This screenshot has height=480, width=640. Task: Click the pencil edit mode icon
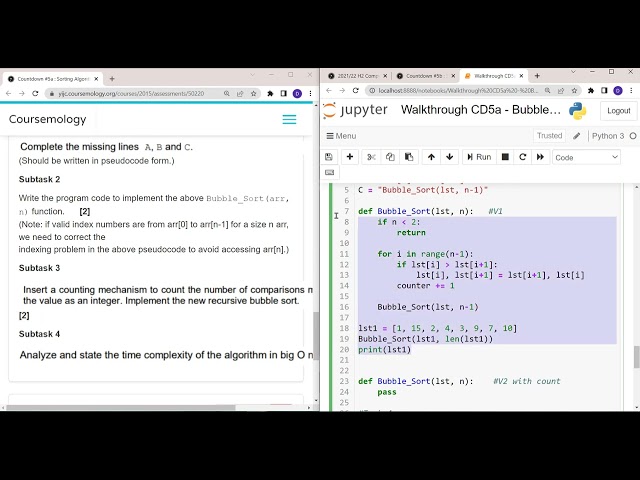click(577, 136)
